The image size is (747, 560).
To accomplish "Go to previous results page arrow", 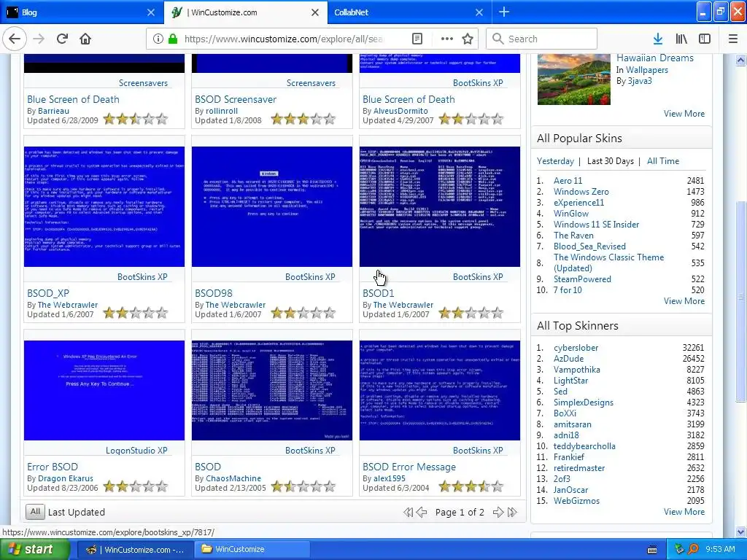I will click(x=422, y=513).
